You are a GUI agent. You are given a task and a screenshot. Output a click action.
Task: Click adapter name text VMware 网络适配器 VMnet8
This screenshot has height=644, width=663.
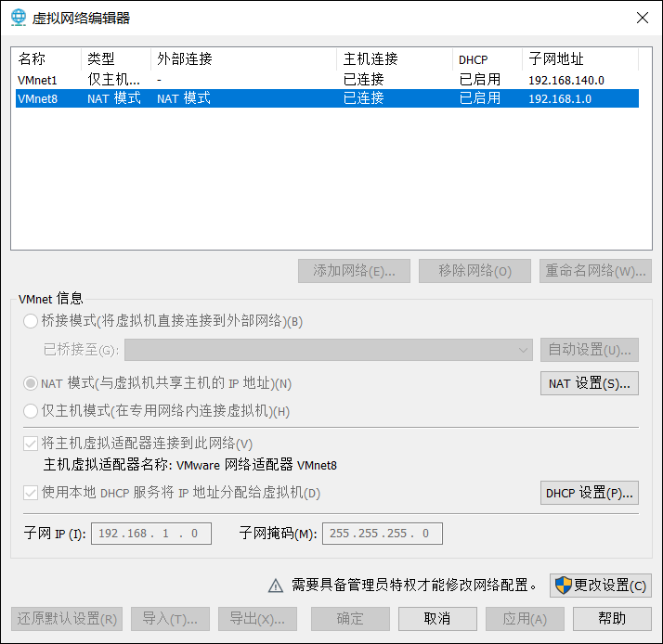(256, 465)
